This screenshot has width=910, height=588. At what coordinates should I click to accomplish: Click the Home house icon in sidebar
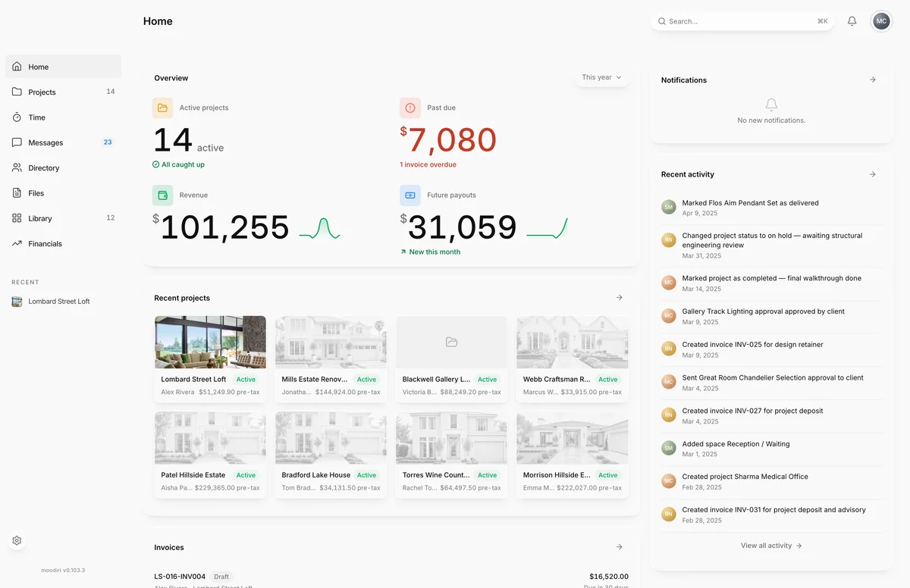tap(17, 67)
